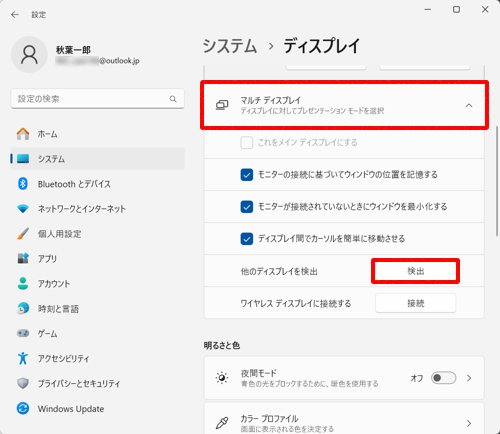The width and height of the screenshot is (500, 434).
Task: Open カラー プロファイル chevron
Action: (469, 423)
